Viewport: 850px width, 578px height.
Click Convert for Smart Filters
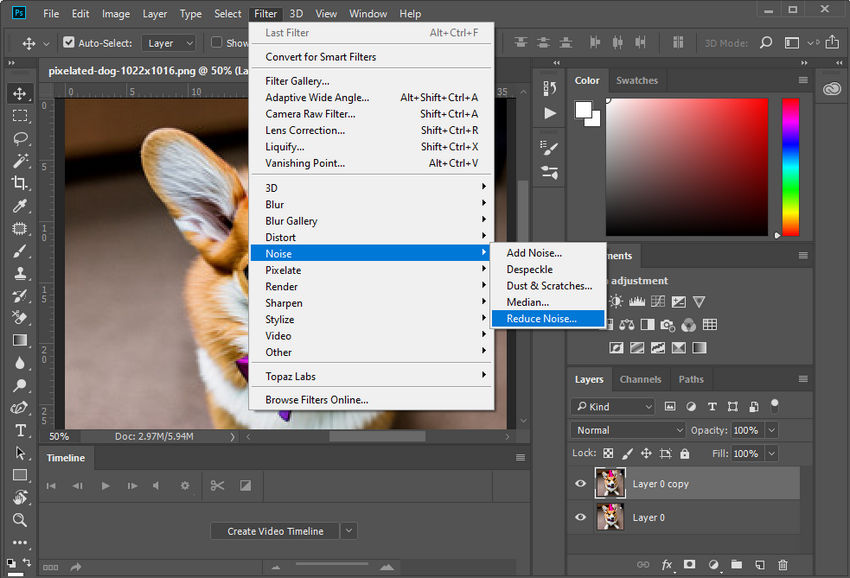click(x=371, y=57)
